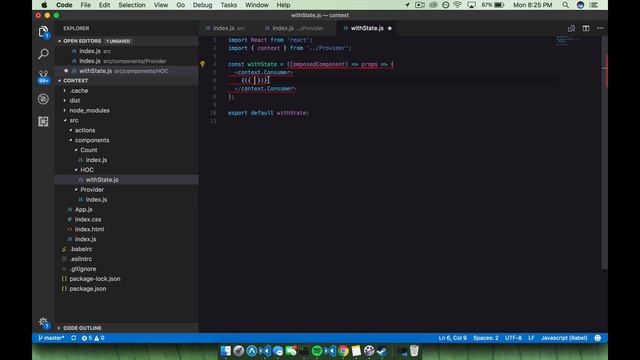Change indentation via Spaces: 2
Screen dimensions: 640x360
(x=486, y=338)
